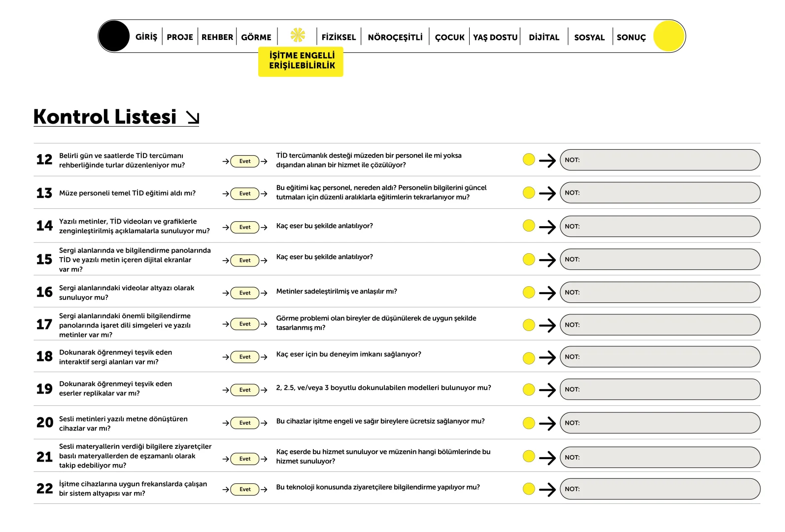Click the big arrow in row 22
Viewport: 785px width, 532px height.
pyautogui.click(x=547, y=489)
